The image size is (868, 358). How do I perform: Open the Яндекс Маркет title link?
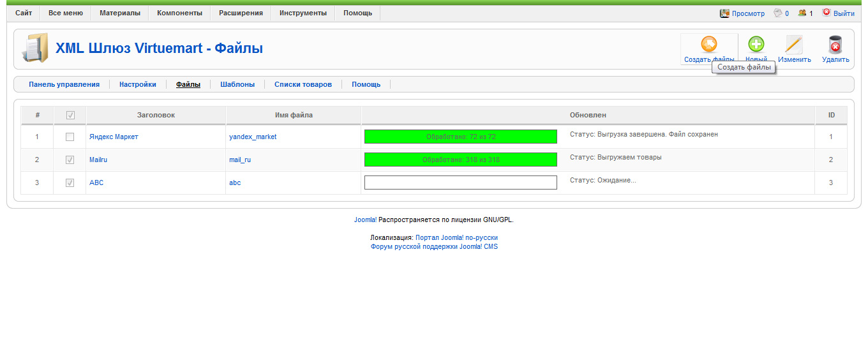click(114, 137)
